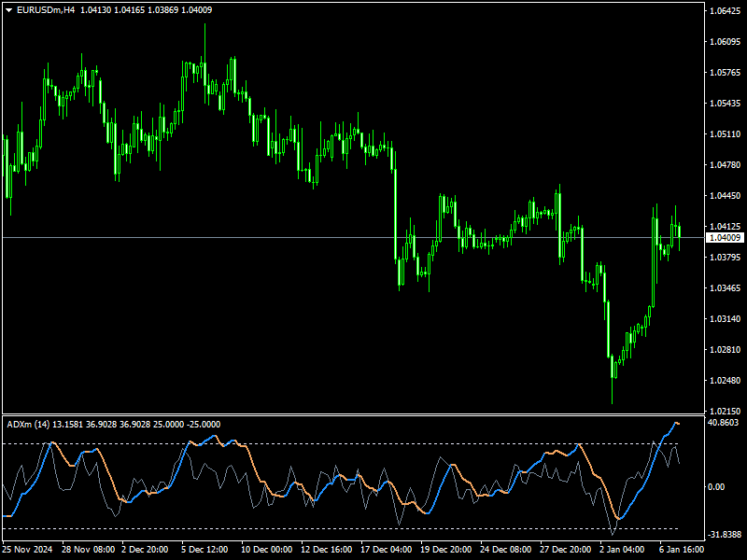Click the price scale value 1.02810
The height and width of the screenshot is (560, 747).
pyautogui.click(x=726, y=349)
